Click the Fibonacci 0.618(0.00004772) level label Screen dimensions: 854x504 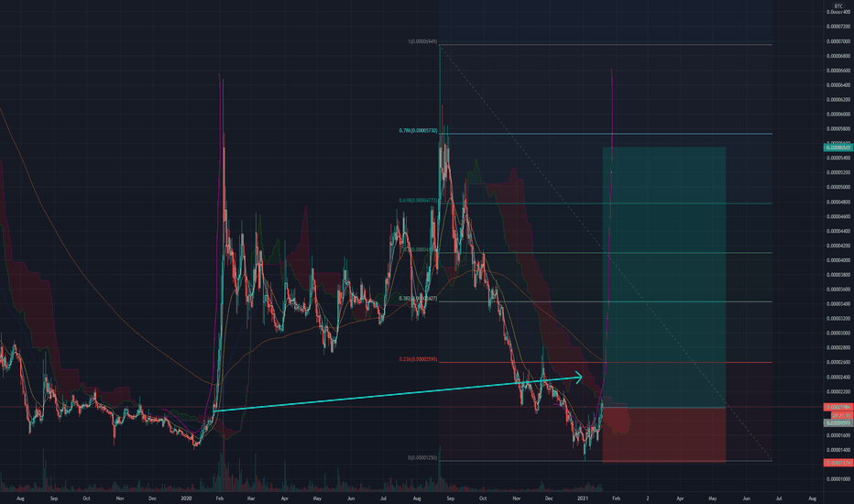pos(418,201)
